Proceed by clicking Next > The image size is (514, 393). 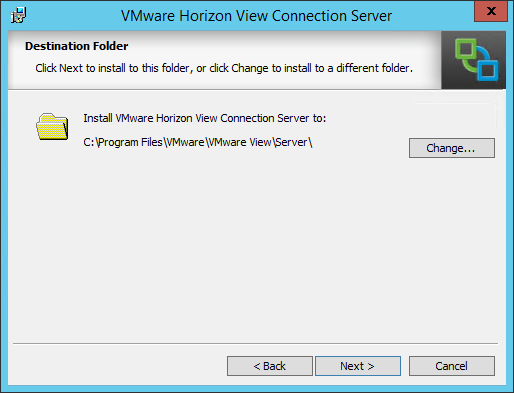point(358,366)
